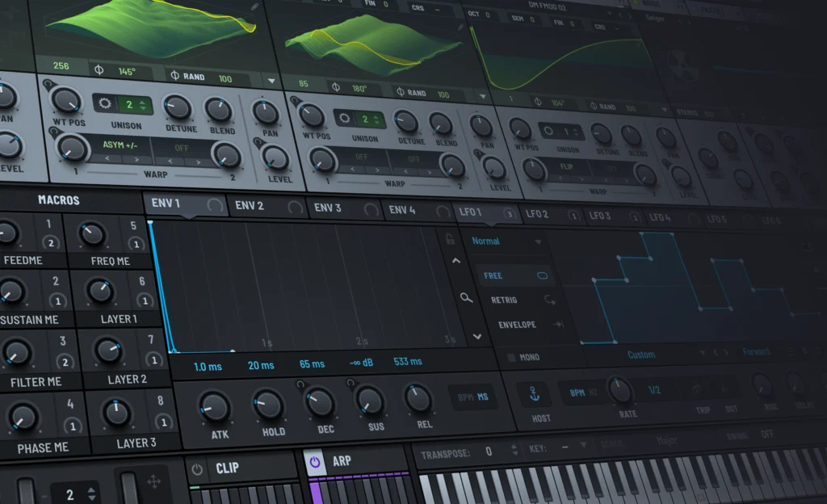Select the RETRIG loop-arrow icon for LFO triggering
This screenshot has height=504, width=827.
(x=550, y=300)
